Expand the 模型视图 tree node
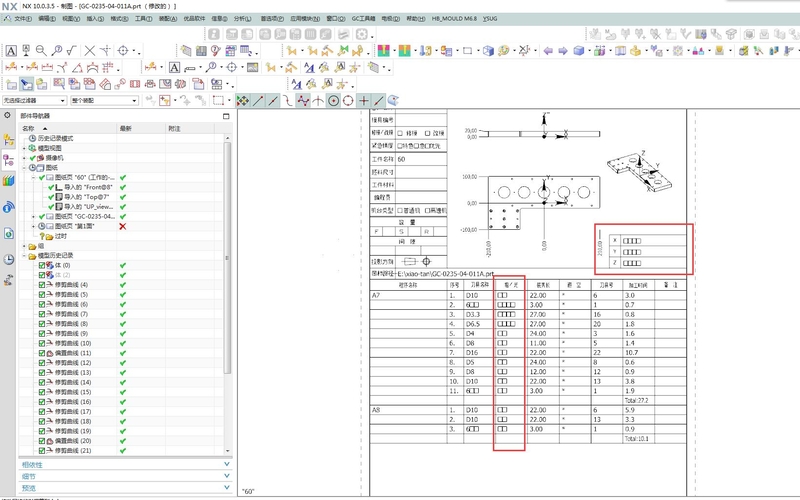Screen dimensions: 800x500 click(x=24, y=148)
